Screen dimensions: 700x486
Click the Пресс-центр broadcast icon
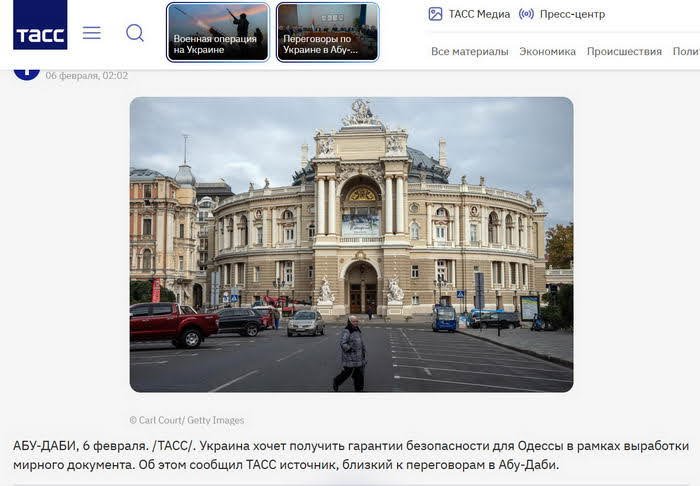pos(526,14)
